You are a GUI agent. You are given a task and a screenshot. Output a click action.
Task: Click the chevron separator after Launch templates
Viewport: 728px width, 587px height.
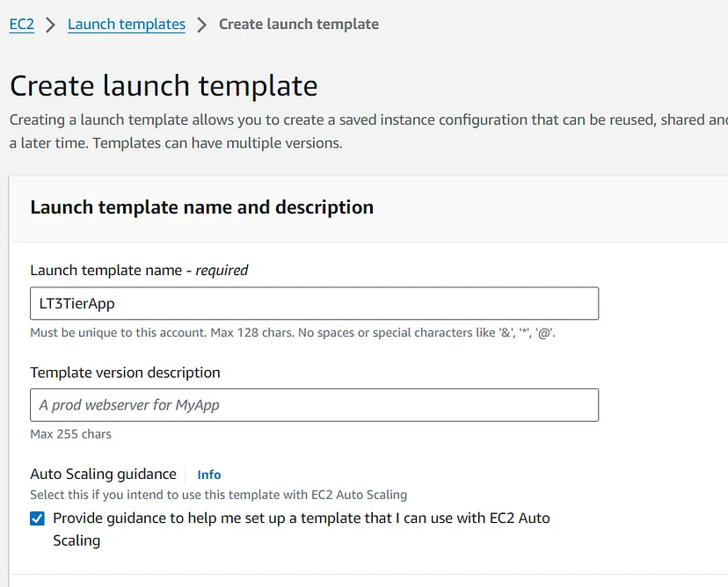point(202,25)
